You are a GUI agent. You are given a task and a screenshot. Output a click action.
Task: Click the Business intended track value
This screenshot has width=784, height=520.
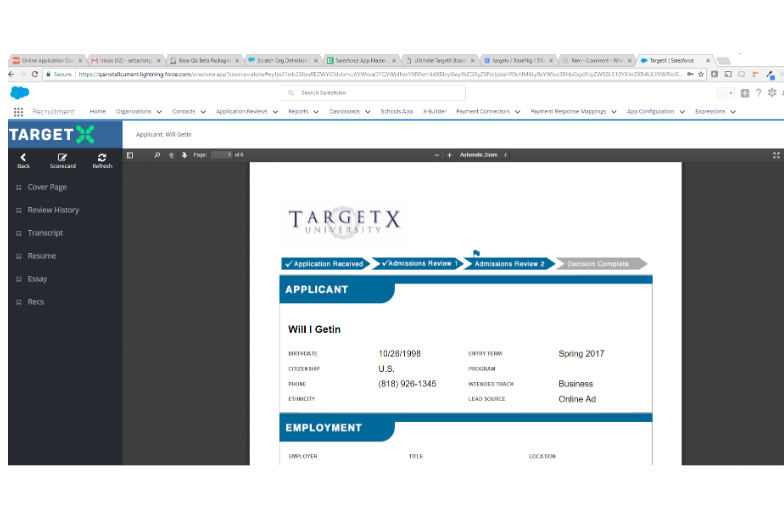576,384
